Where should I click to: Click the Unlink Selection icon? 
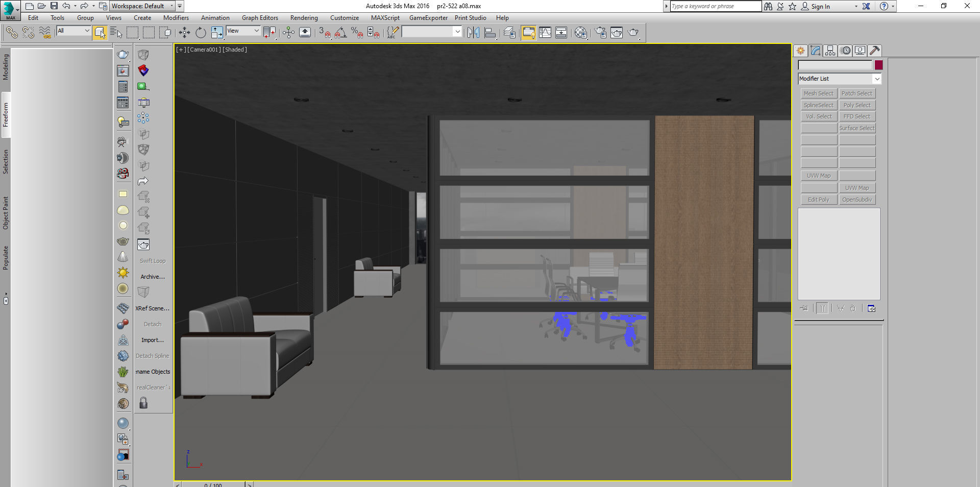[29, 33]
